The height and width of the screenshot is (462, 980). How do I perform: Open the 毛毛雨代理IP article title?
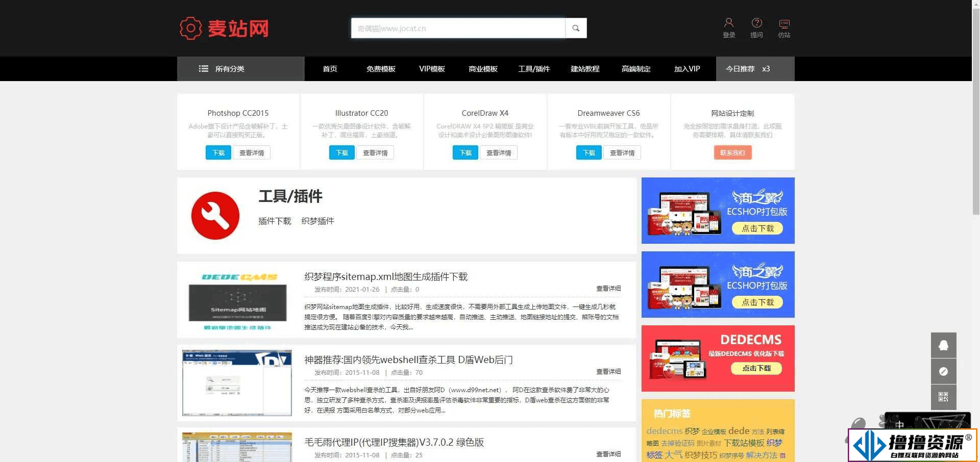394,442
